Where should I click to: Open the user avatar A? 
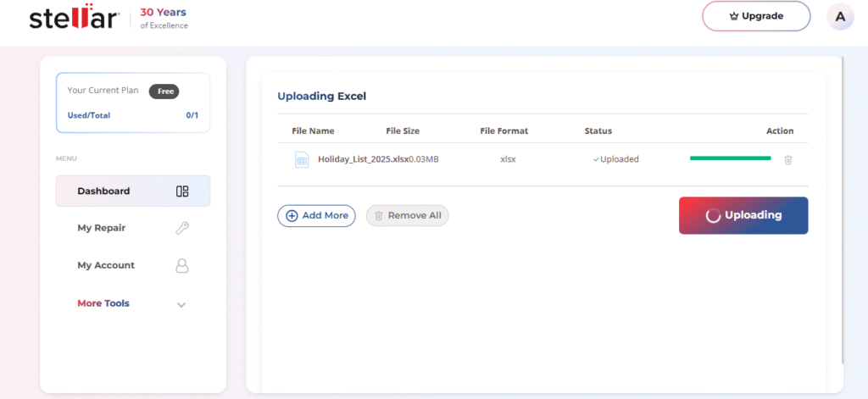point(840,17)
